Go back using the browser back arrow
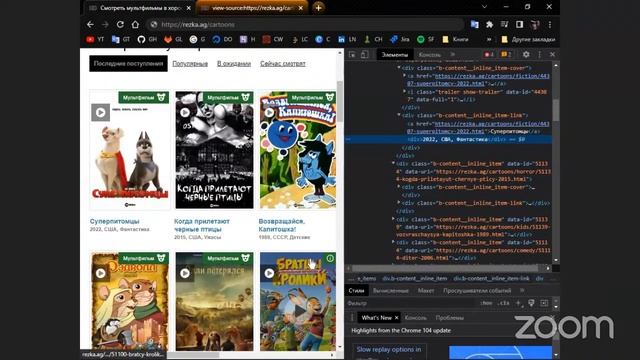 tap(90, 24)
